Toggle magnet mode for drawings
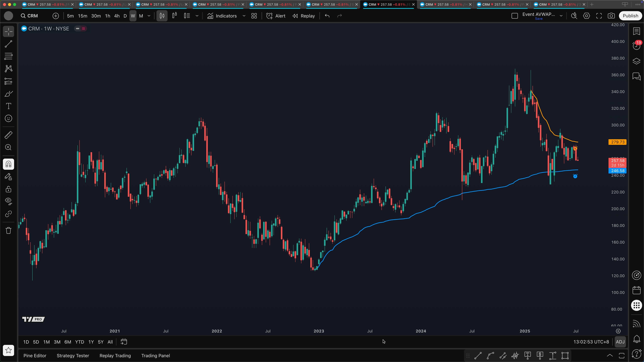 click(9, 164)
